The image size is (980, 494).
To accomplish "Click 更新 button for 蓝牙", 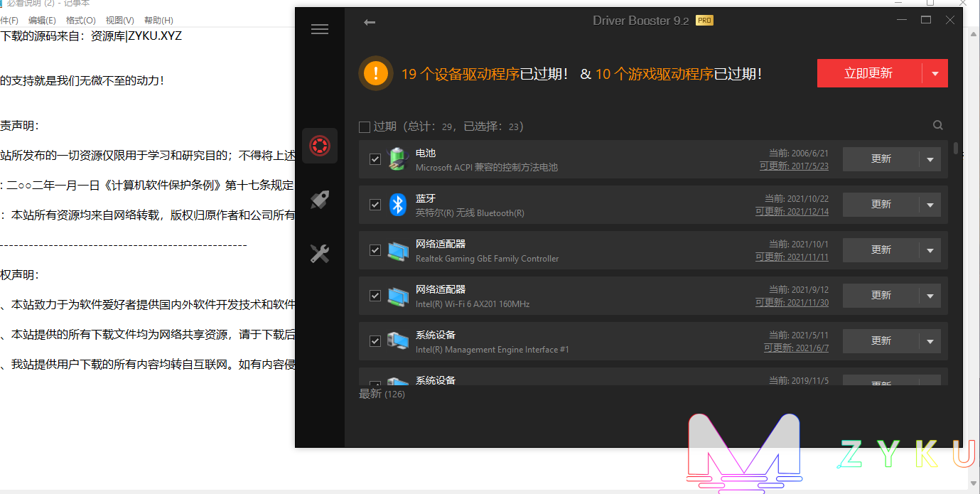I will click(x=881, y=205).
